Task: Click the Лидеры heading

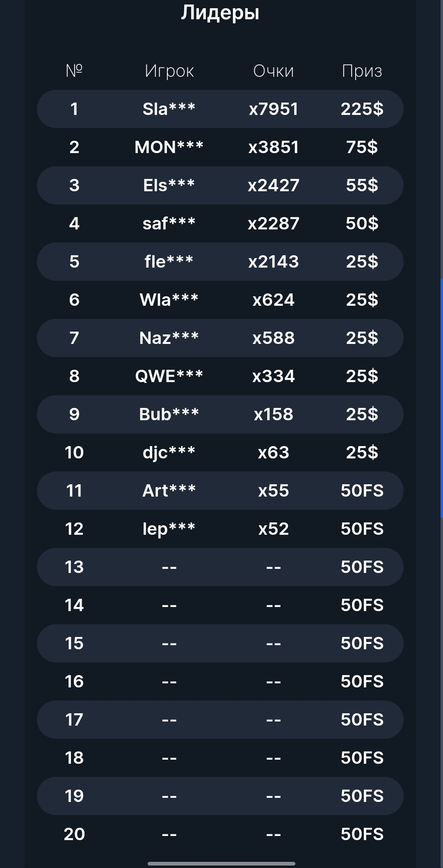Action: coord(220,13)
